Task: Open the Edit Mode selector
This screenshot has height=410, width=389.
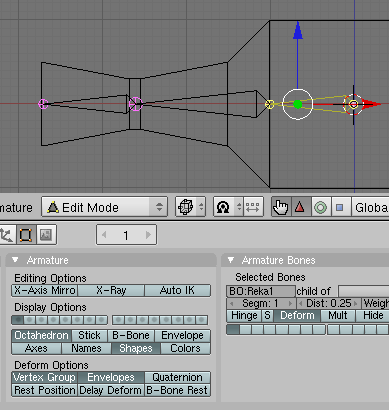Action: 104,207
